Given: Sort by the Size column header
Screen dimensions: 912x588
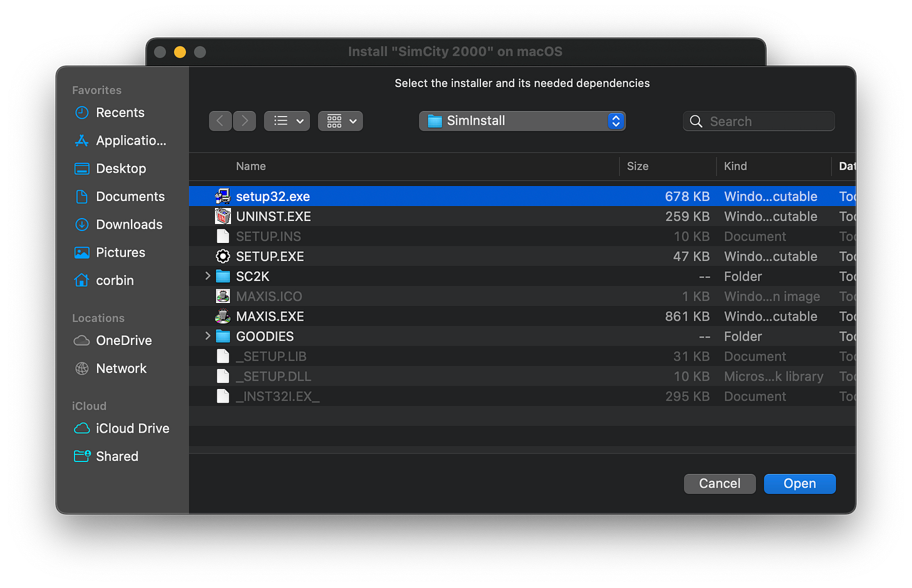Looking at the screenshot, I should pos(638,167).
